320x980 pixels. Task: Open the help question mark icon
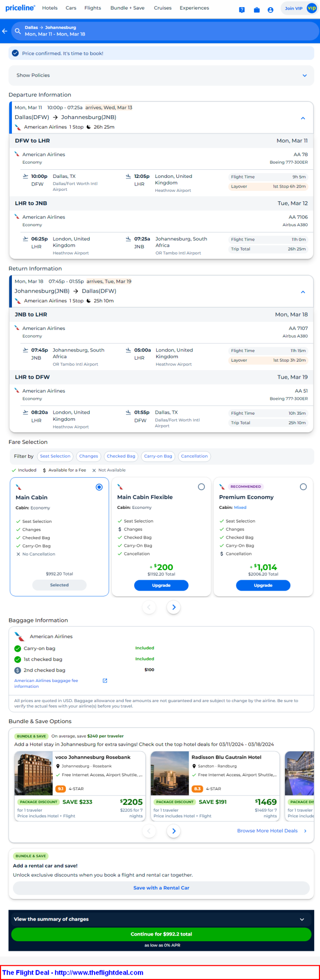(x=242, y=10)
